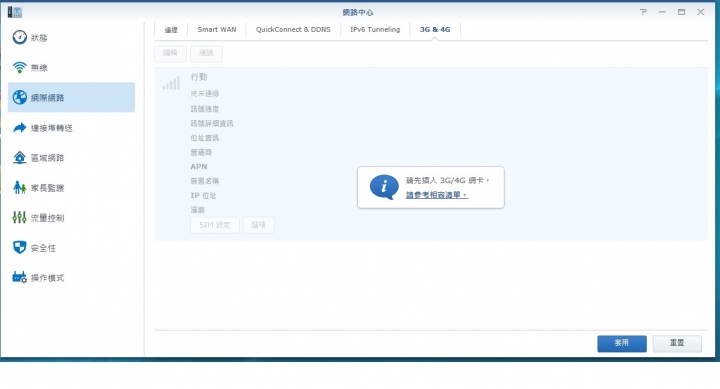
Task: Open the 家長監控 parental control icon
Action: coord(19,187)
